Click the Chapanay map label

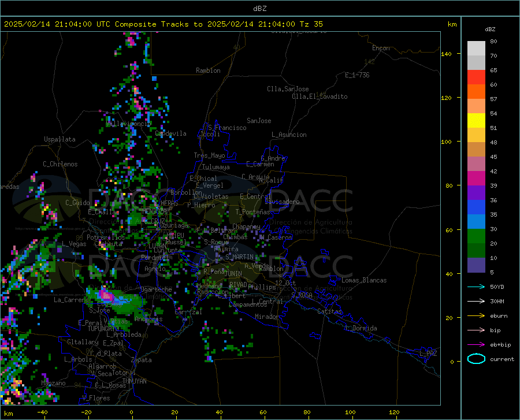246,226
